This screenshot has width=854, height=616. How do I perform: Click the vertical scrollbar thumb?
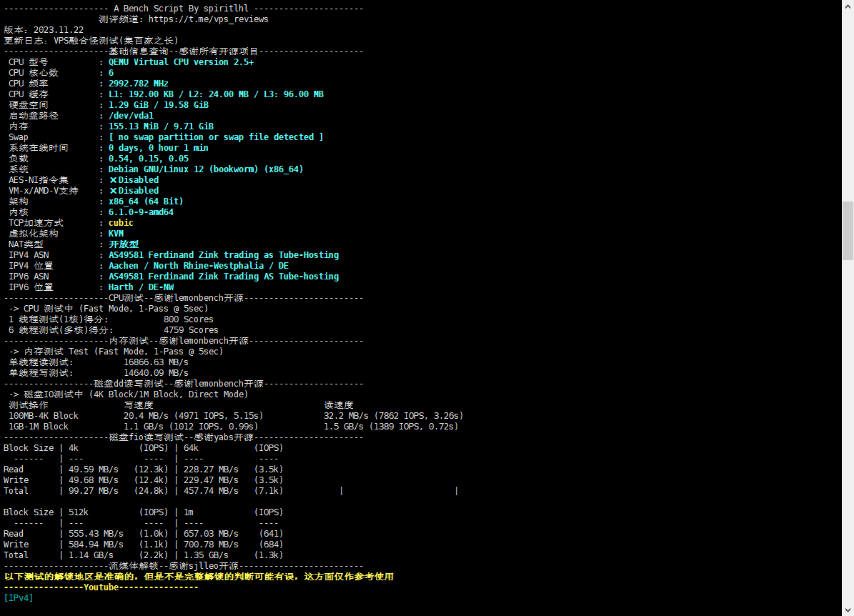click(x=848, y=230)
